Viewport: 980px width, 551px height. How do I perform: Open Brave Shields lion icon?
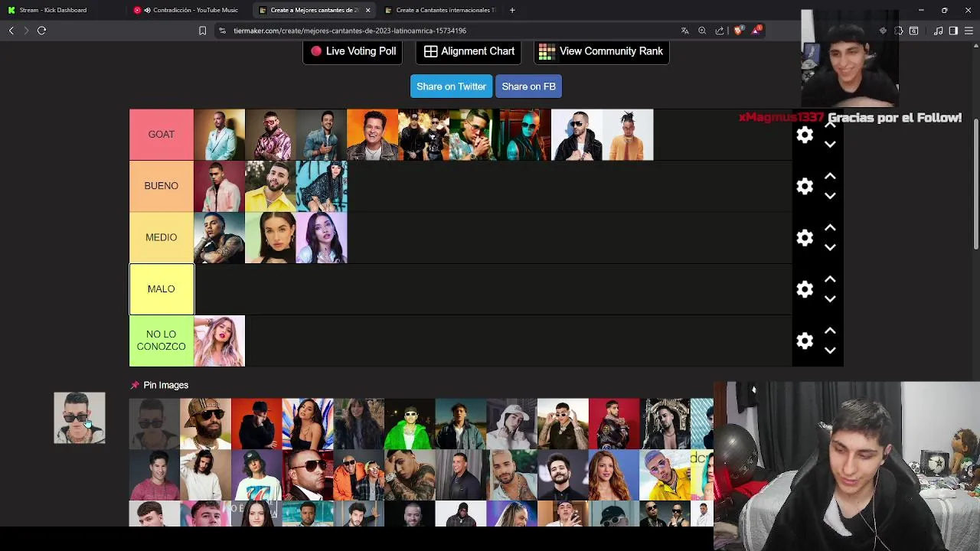point(738,31)
